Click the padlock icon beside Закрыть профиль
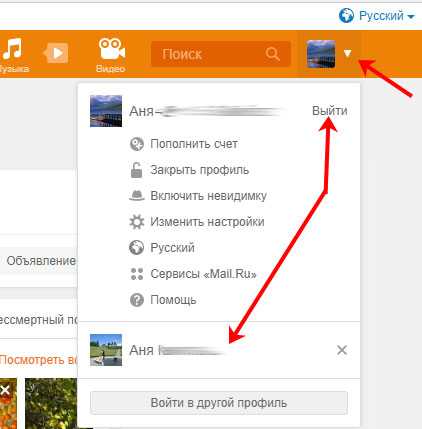The image size is (422, 429). coord(136,170)
